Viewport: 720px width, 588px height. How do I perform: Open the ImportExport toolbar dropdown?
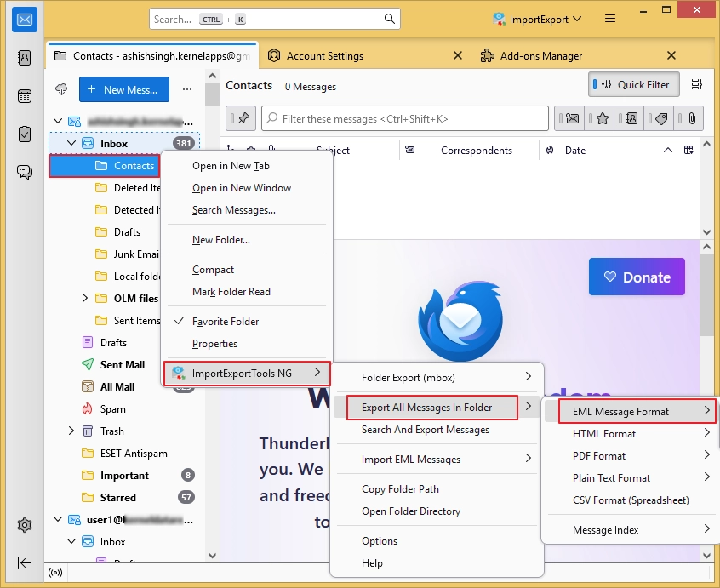pyautogui.click(x=536, y=19)
